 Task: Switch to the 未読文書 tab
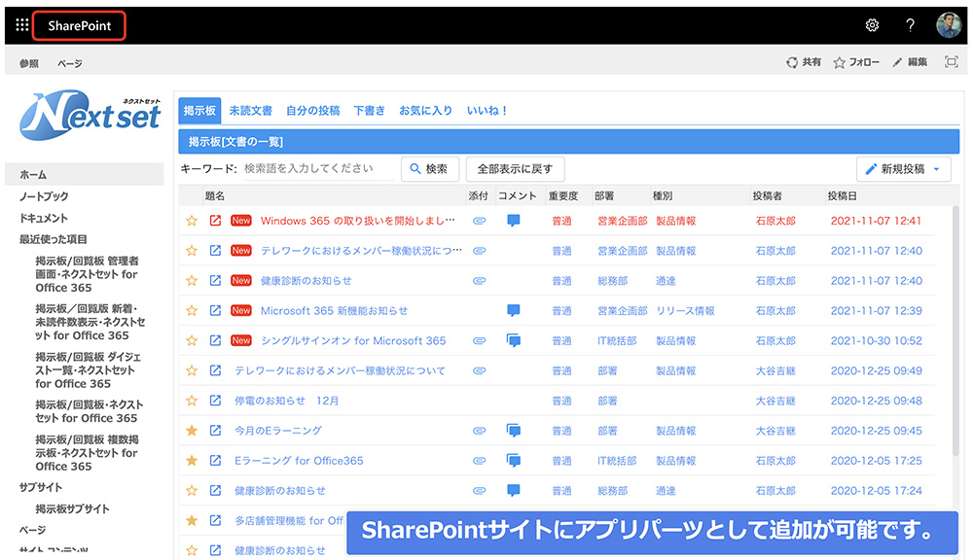coord(251,111)
